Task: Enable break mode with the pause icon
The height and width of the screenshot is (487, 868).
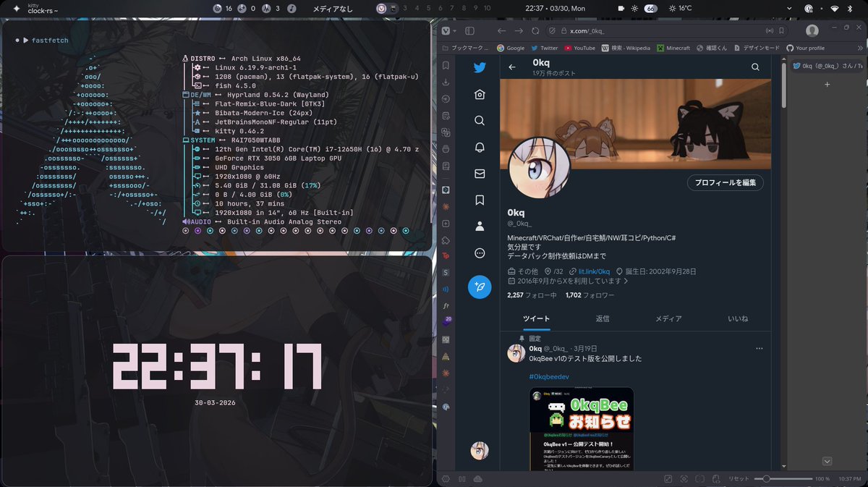Action: pos(461,478)
